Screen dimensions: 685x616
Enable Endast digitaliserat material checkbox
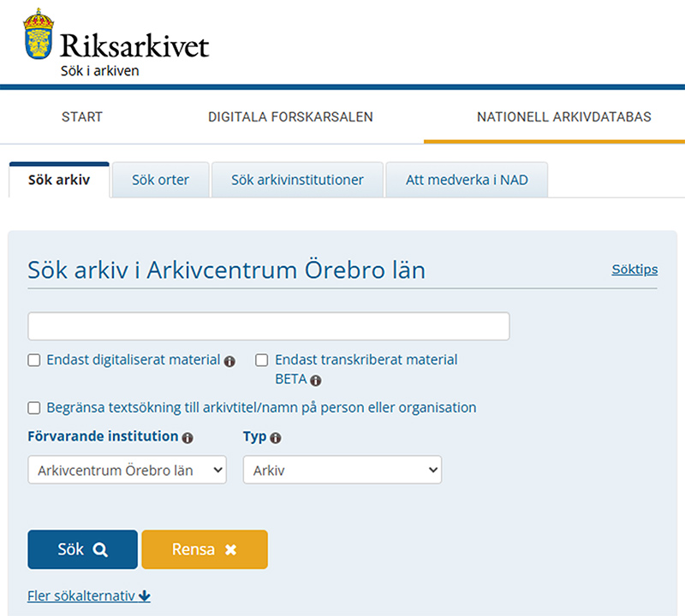pos(34,360)
